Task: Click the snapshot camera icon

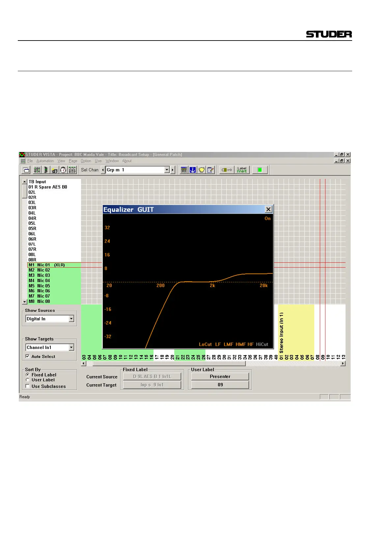Action: (55, 170)
